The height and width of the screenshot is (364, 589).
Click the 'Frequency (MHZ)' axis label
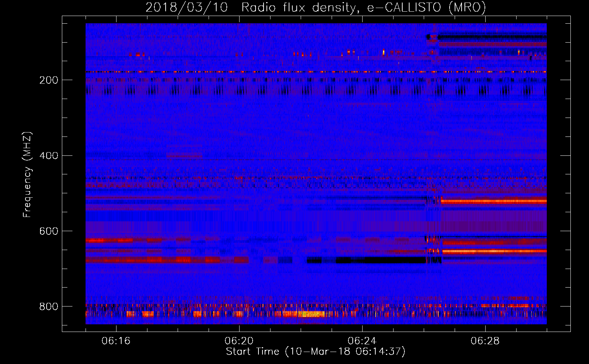click(27, 174)
